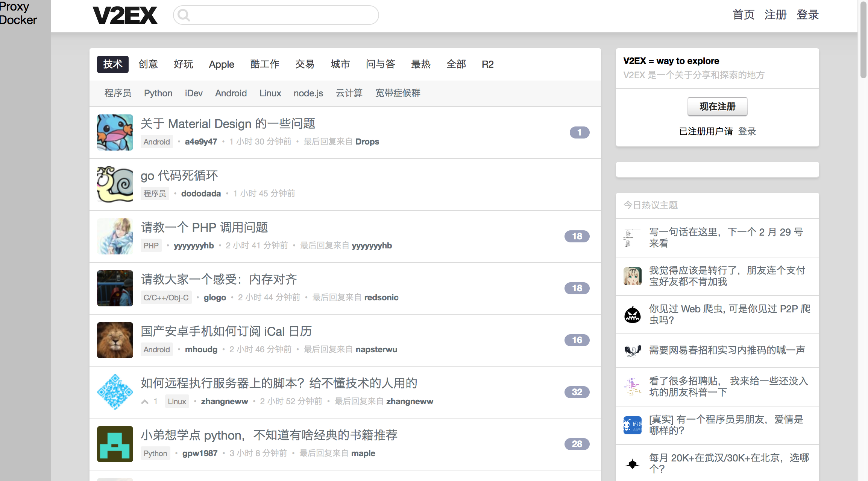Open blue fish avatar of a4e9y47
Image resolution: width=868 pixels, height=481 pixels.
coord(115,132)
